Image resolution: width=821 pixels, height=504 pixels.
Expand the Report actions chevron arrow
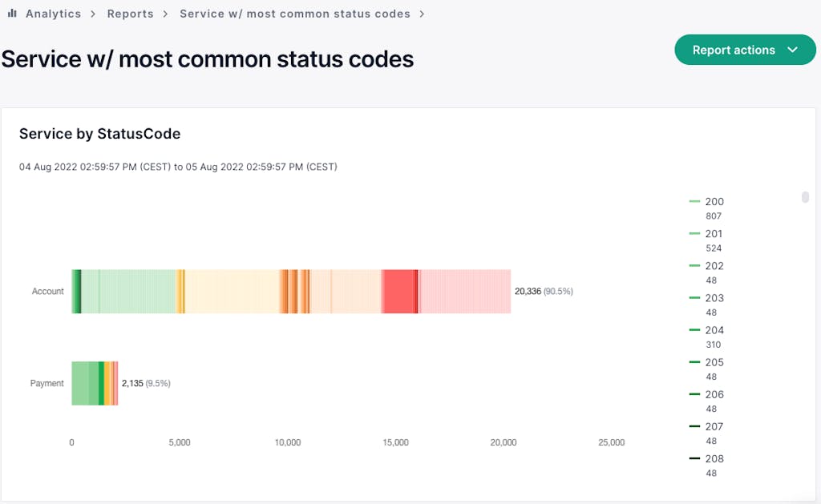[793, 50]
